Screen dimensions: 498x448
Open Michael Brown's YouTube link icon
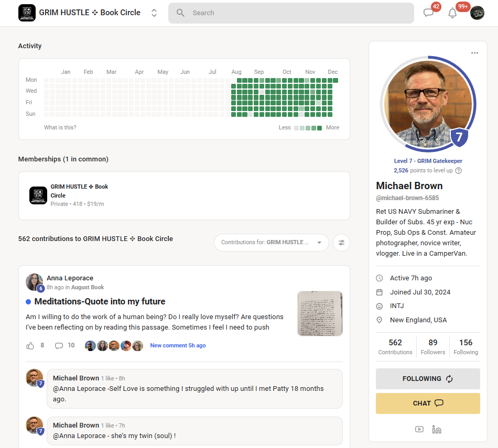pyautogui.click(x=419, y=429)
